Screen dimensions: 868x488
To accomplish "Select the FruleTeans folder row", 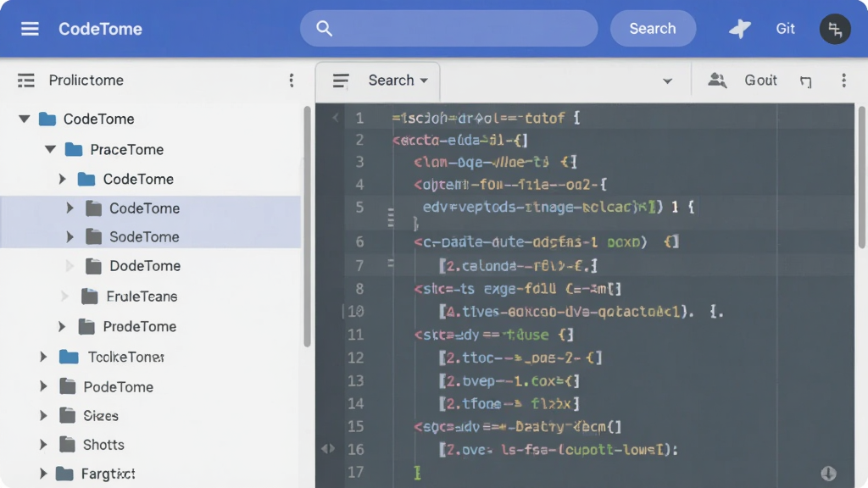I will [x=151, y=296].
